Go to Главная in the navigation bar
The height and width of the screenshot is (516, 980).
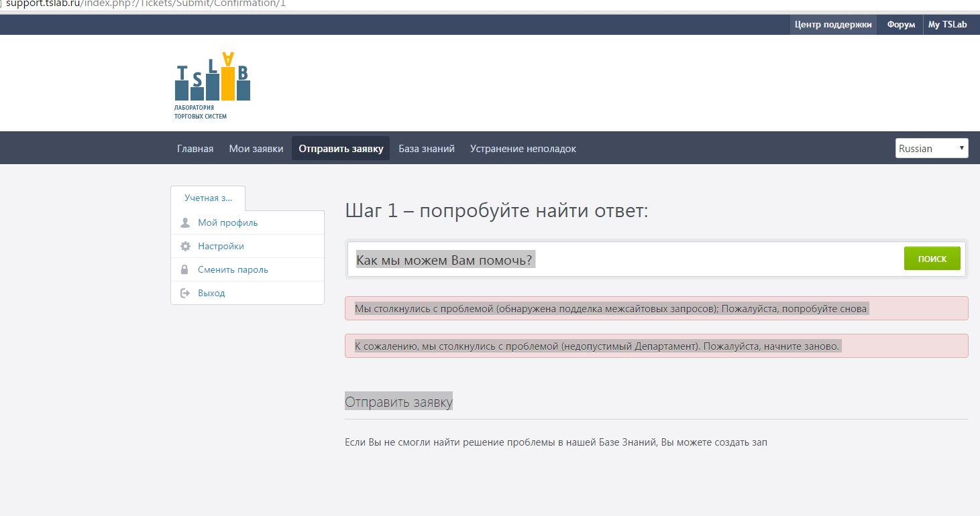pos(195,149)
